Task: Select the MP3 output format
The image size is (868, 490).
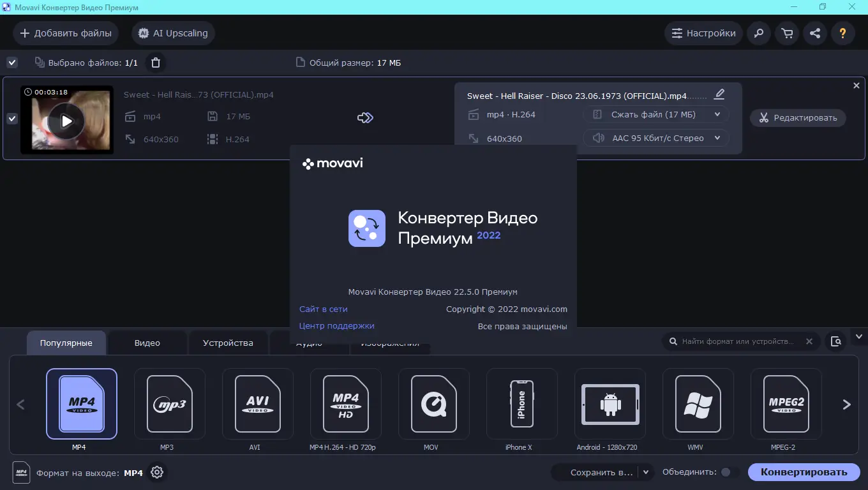Action: (x=167, y=405)
